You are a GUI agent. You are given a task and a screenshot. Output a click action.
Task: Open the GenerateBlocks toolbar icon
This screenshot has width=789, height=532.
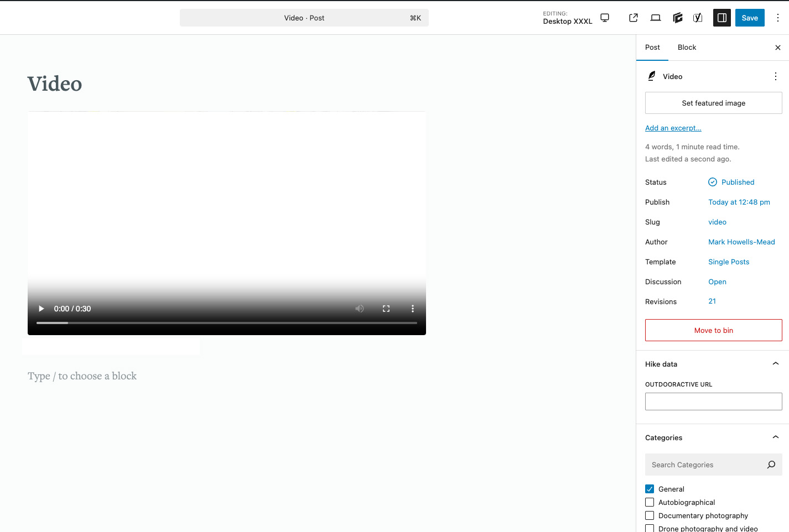[677, 18]
